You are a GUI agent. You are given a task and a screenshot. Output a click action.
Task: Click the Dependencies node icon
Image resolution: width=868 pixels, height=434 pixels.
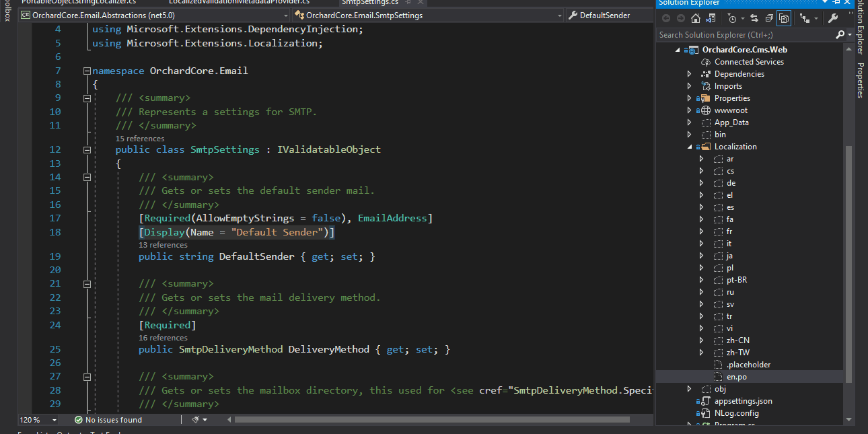706,74
